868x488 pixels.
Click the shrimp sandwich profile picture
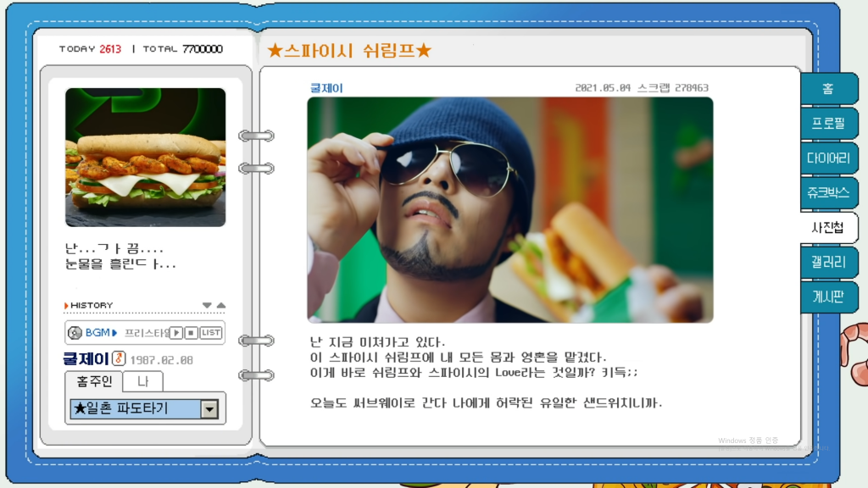[x=146, y=157]
